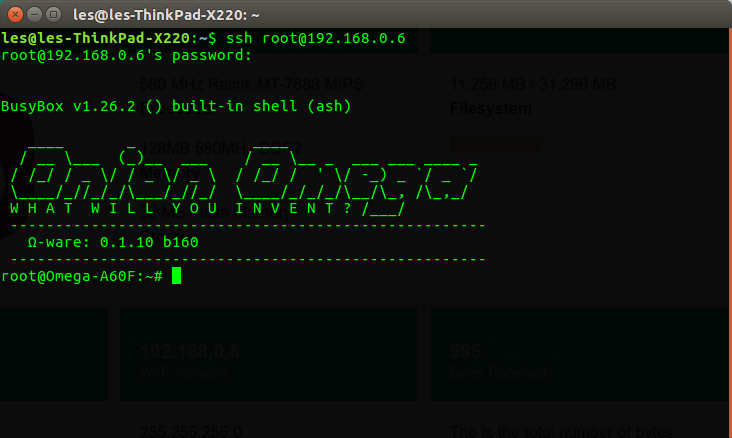732x438 pixels.
Task: Click '255.255.255.0' in the background page
Action: point(190,431)
